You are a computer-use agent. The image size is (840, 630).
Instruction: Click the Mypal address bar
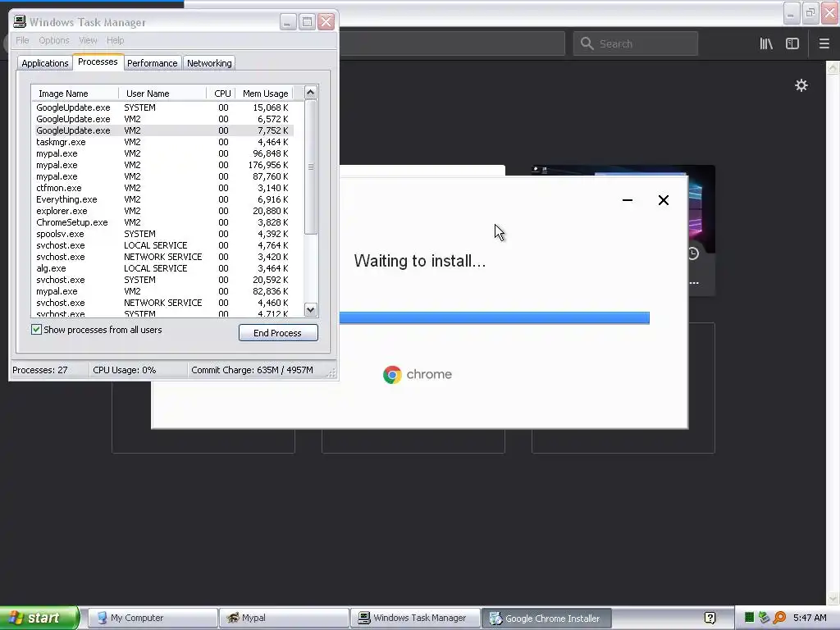click(x=452, y=44)
